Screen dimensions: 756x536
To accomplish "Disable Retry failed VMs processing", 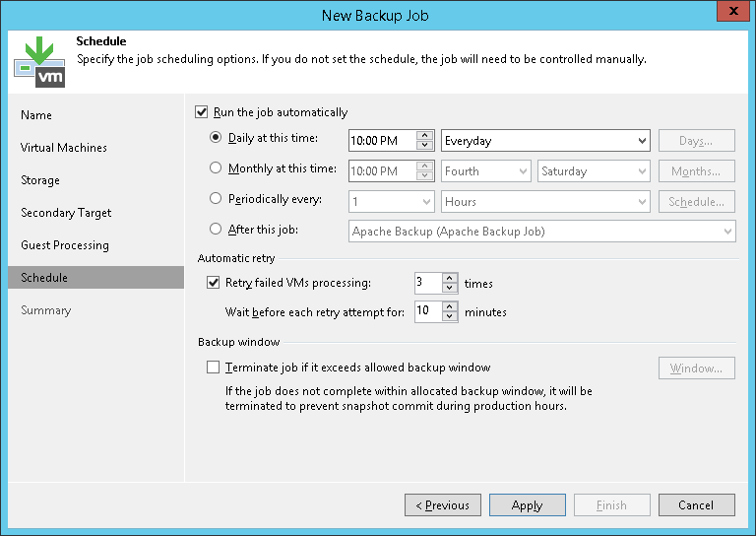I will (x=214, y=284).
